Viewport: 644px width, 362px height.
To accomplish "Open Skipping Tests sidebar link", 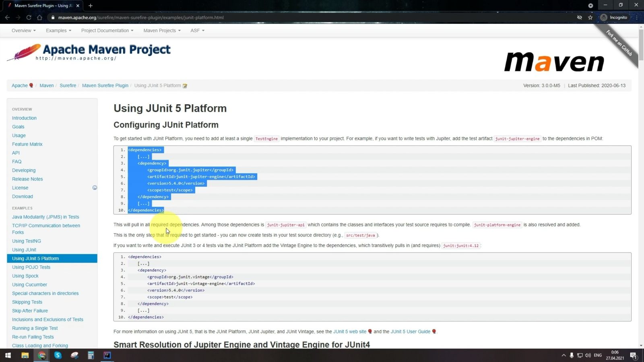I will 27,302.
